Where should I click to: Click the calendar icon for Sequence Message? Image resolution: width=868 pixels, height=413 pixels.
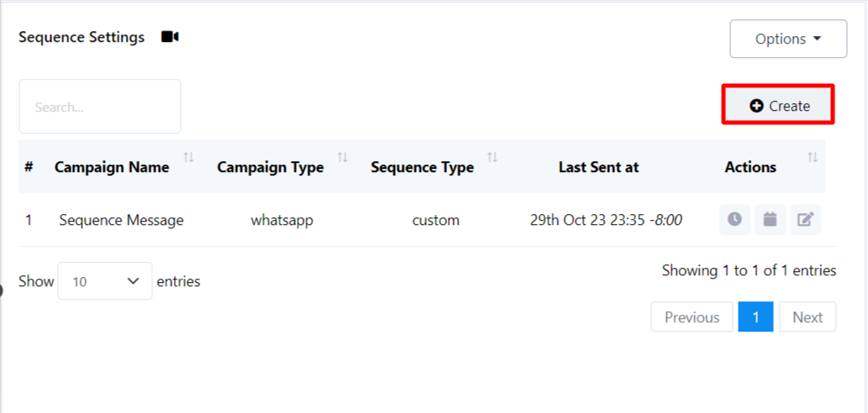[x=770, y=220]
